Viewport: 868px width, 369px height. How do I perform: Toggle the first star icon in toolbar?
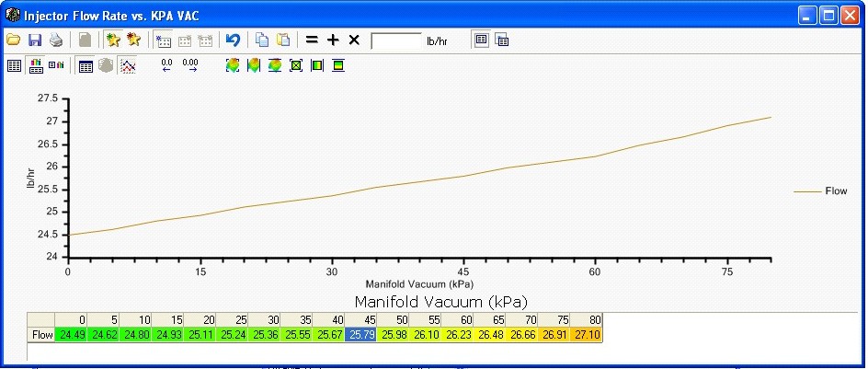[x=113, y=40]
